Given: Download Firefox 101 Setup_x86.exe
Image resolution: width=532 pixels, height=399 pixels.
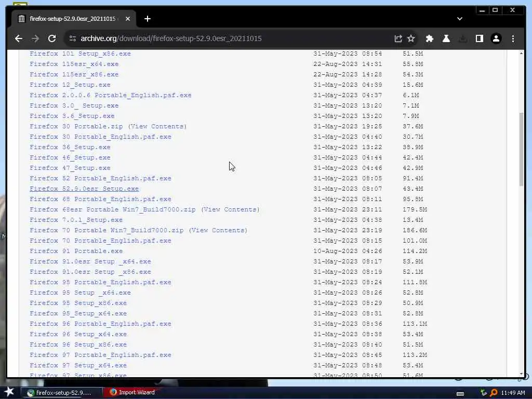Looking at the screenshot, I should tap(80, 54).
